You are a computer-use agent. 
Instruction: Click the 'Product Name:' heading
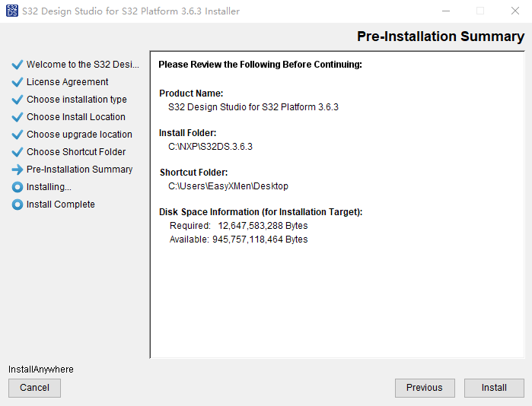click(x=191, y=94)
